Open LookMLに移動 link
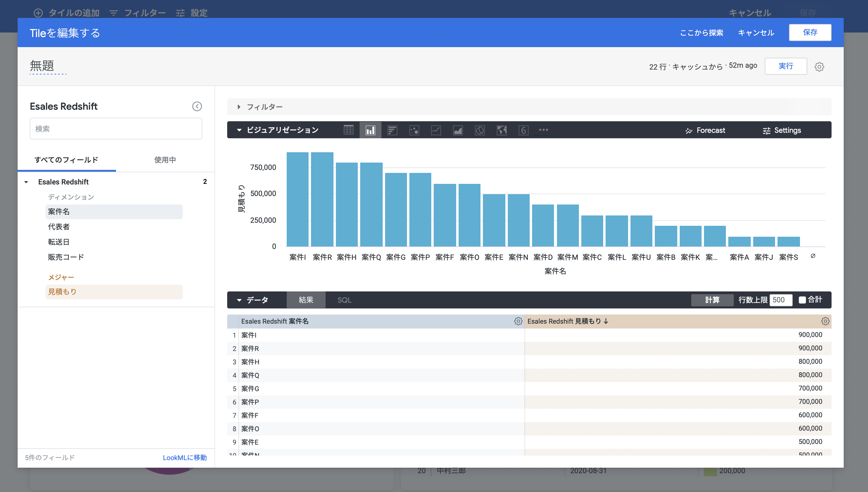868x492 pixels. tap(185, 458)
